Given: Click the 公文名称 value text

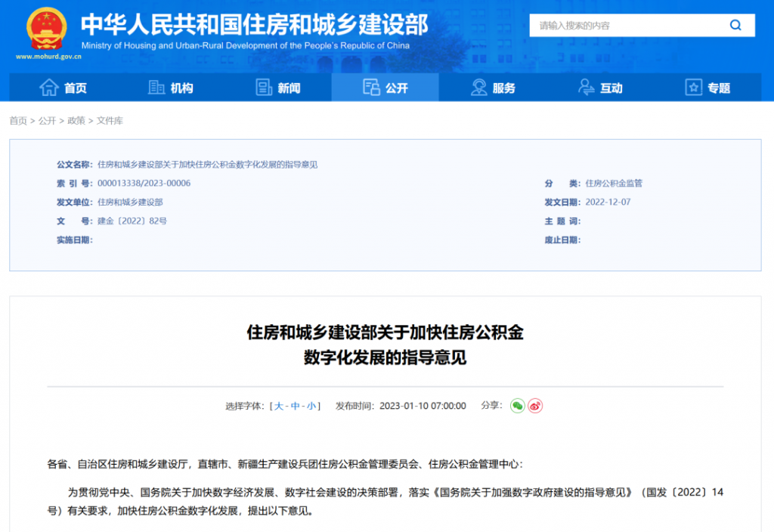Looking at the screenshot, I should coord(207,164).
